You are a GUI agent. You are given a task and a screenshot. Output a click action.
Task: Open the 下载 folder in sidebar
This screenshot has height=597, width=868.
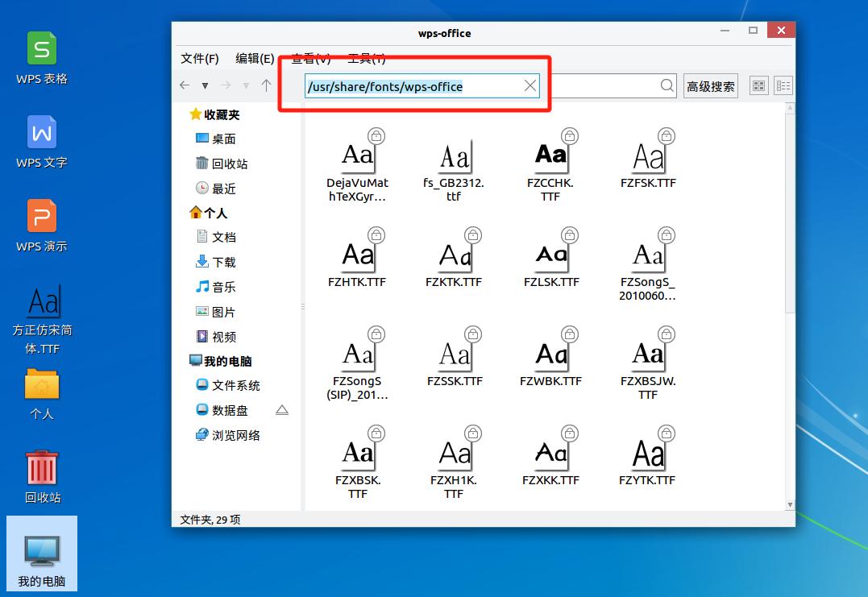pyautogui.click(x=222, y=261)
